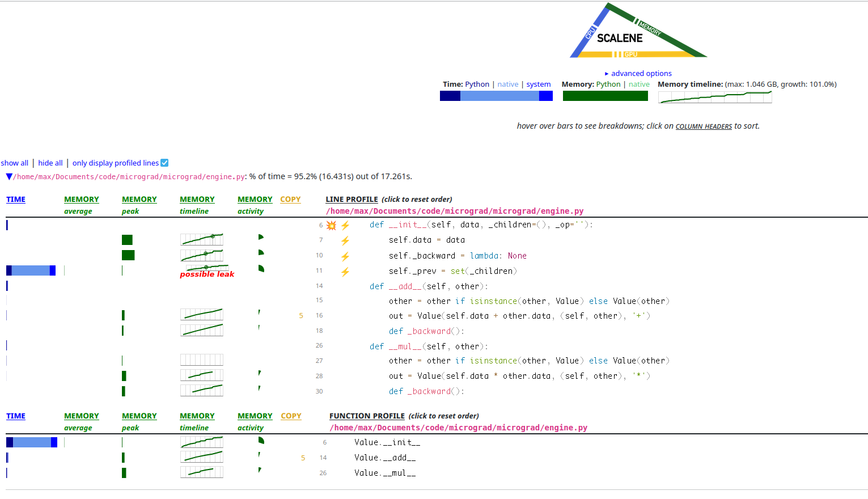This screenshot has width=868, height=499.
Task: Sort function profile by COPY column
Action: 291,416
